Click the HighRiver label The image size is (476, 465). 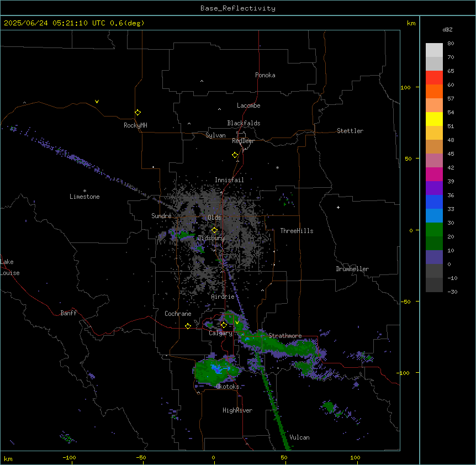[237, 410]
